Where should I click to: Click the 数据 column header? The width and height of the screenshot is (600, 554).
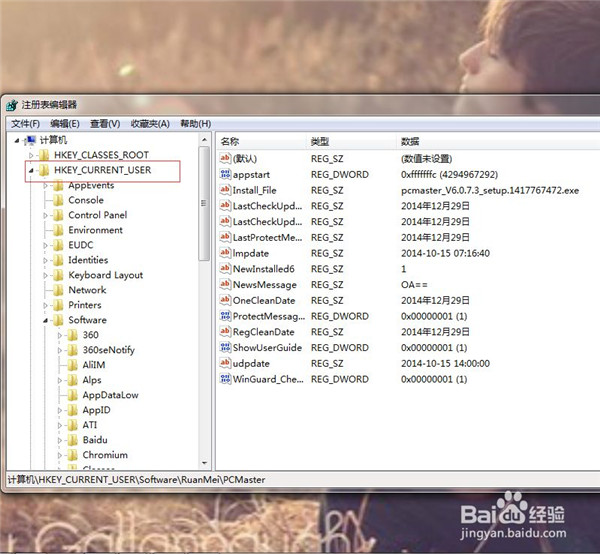(410, 142)
